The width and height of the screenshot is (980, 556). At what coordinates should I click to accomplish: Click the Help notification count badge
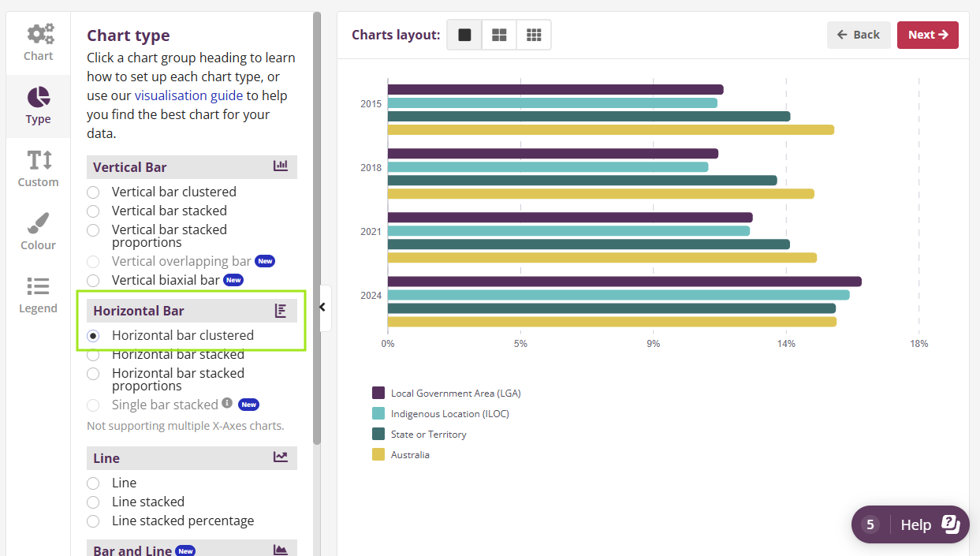coord(870,524)
